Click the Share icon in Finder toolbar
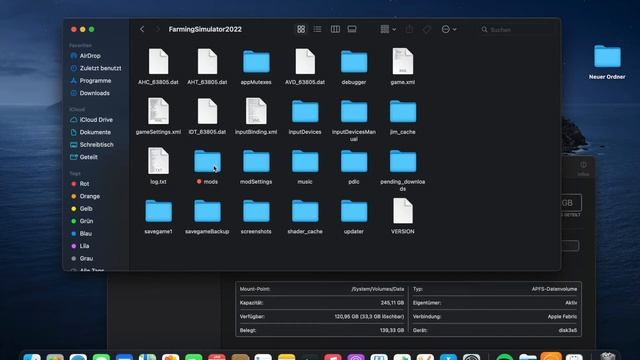The image size is (640, 360). coord(409,29)
